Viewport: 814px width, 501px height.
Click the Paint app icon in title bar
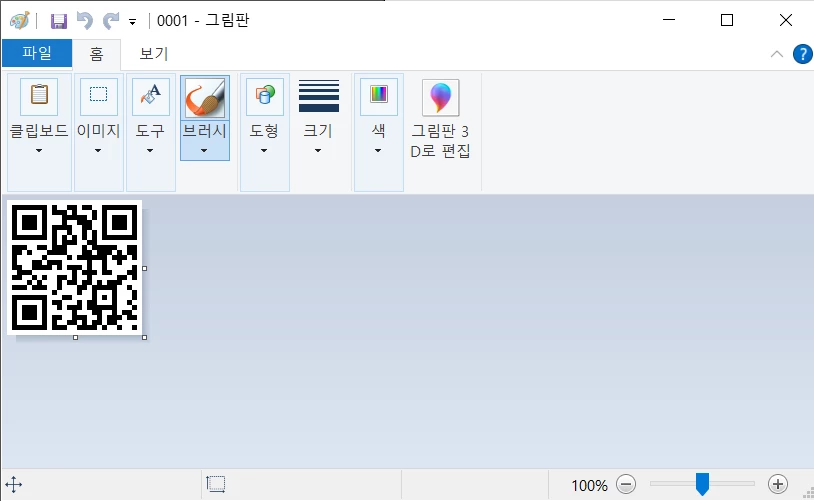(x=20, y=21)
